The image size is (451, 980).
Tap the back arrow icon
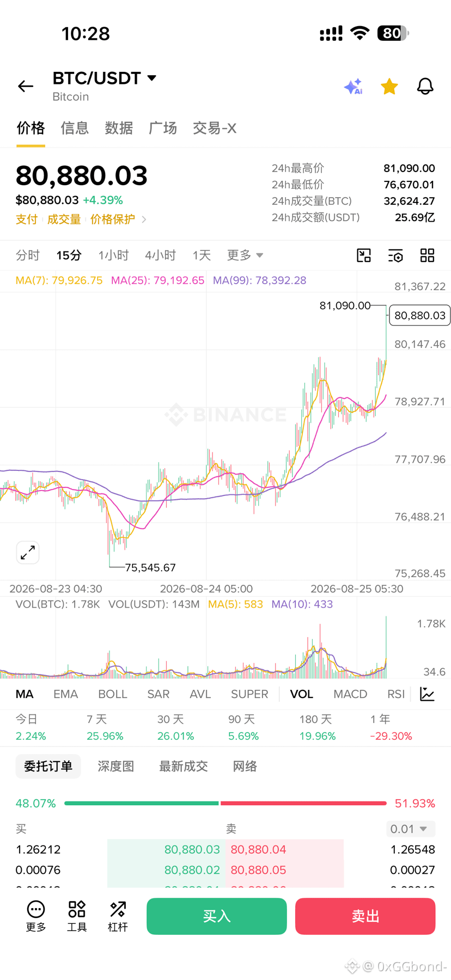coord(26,86)
